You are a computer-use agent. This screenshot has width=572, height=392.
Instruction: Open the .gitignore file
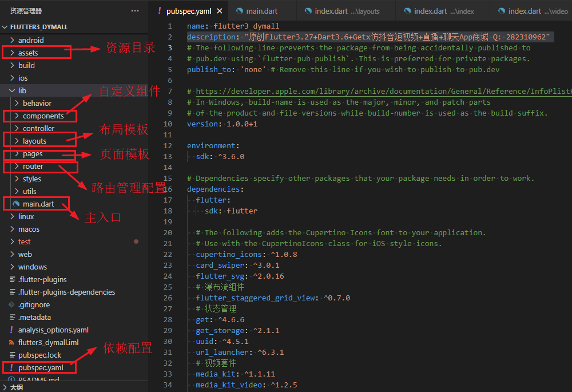coord(34,304)
